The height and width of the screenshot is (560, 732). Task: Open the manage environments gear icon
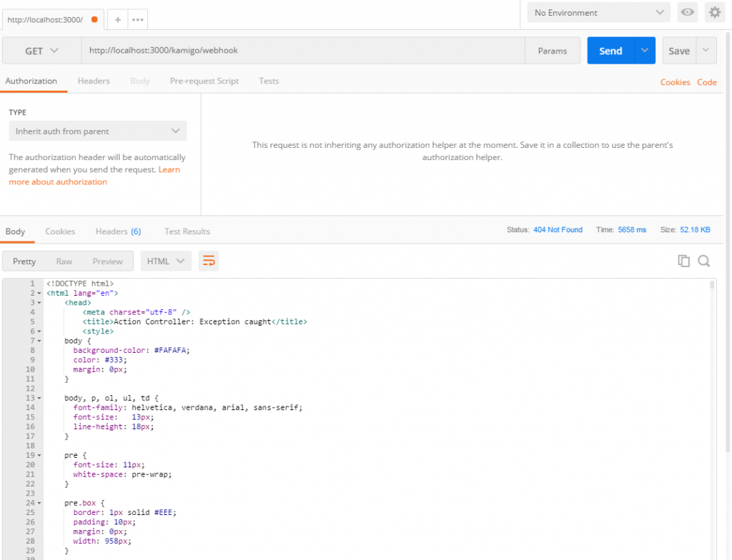point(714,13)
